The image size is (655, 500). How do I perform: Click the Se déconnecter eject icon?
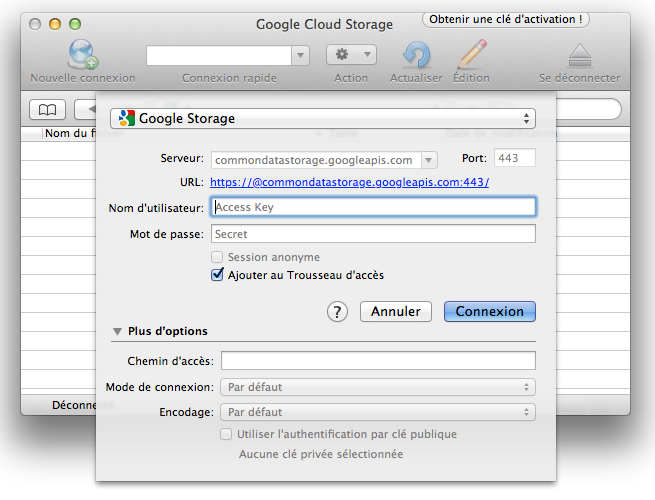pos(580,56)
